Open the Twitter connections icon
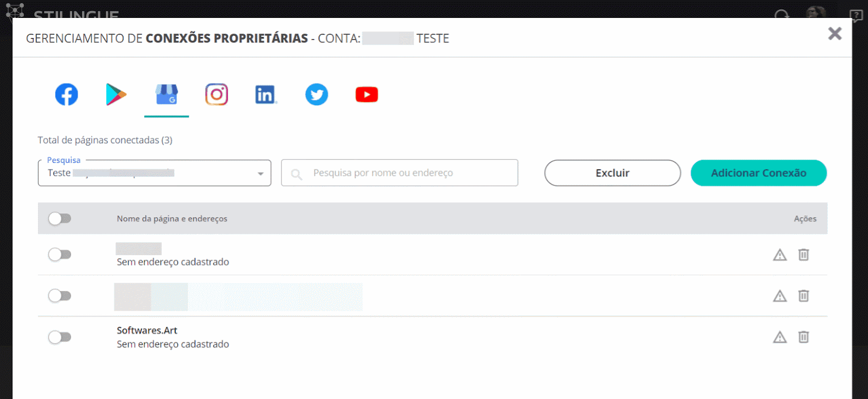Image resolution: width=868 pixels, height=399 pixels. tap(316, 94)
